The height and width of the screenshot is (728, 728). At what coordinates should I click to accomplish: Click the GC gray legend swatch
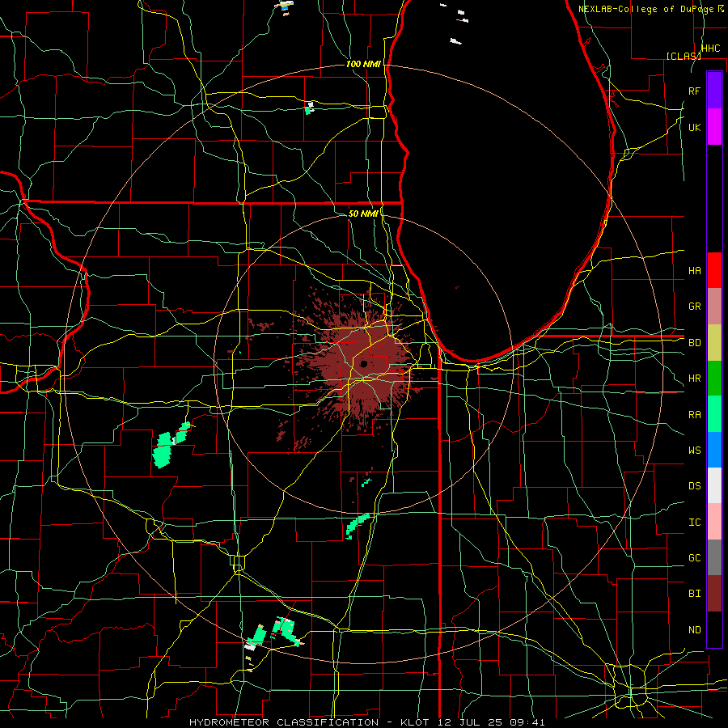point(714,557)
